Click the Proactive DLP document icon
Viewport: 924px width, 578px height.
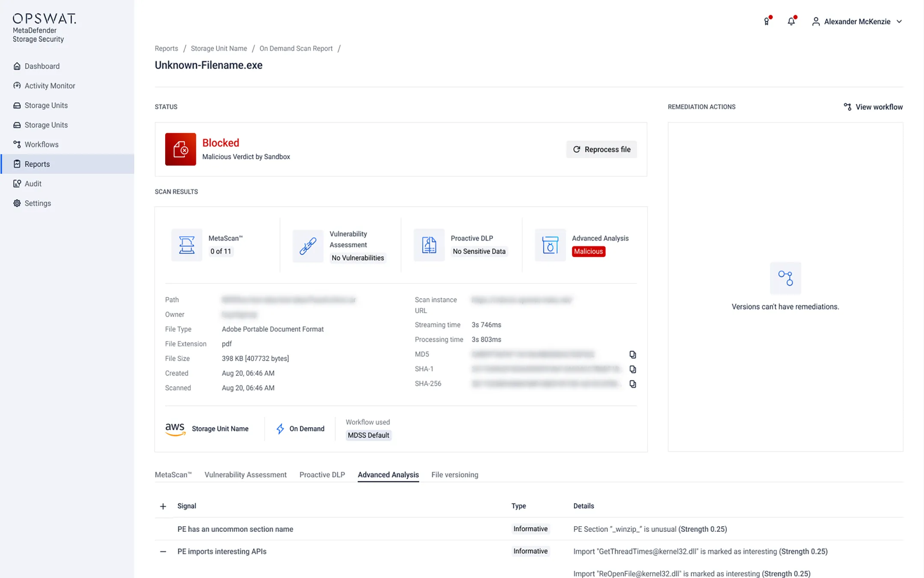(x=429, y=245)
